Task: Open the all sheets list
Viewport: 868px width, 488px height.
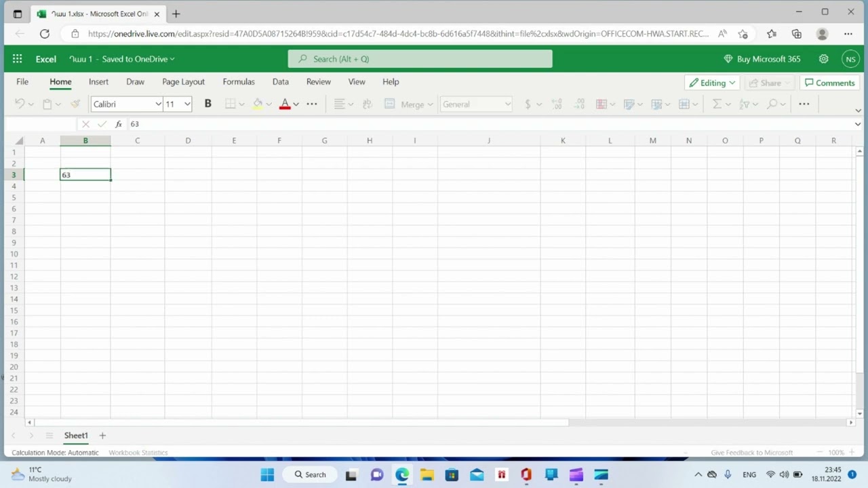Action: (x=49, y=435)
